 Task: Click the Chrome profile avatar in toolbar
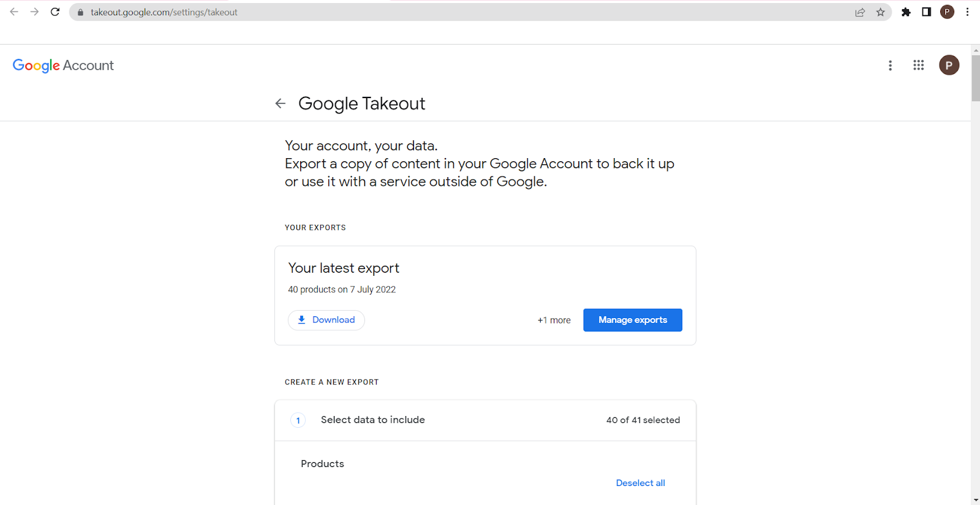point(947,12)
